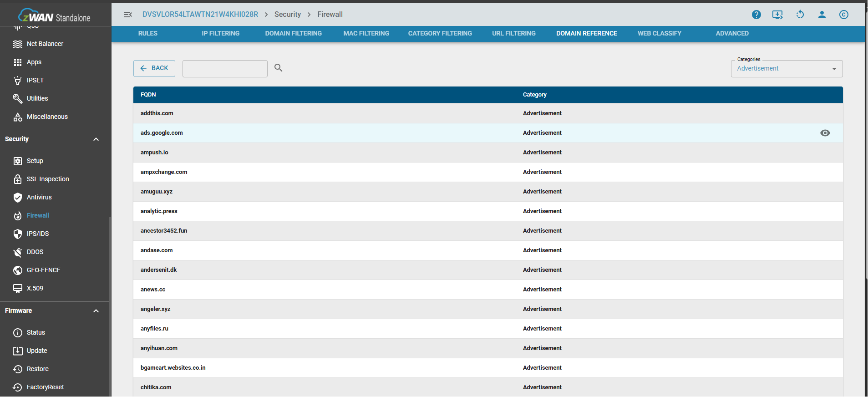Select the addthis.com table row

(x=319, y=113)
